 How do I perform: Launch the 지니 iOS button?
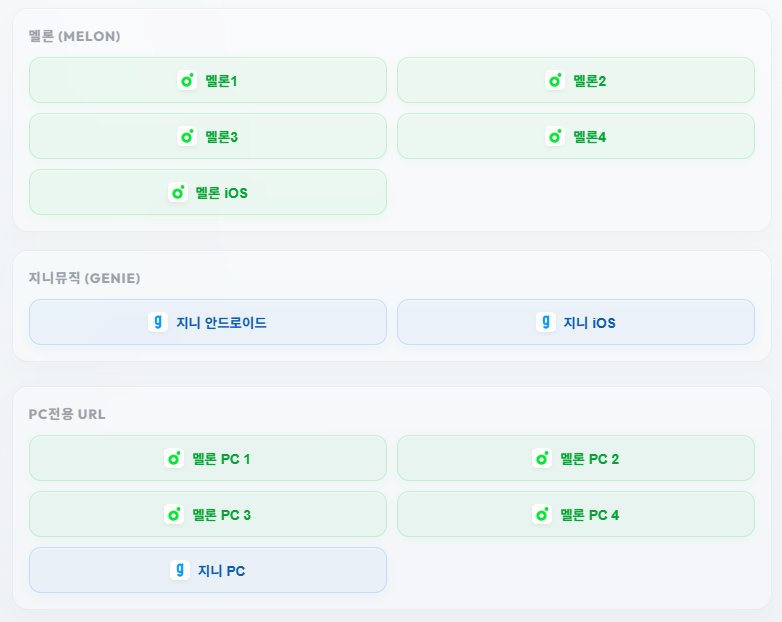click(576, 322)
